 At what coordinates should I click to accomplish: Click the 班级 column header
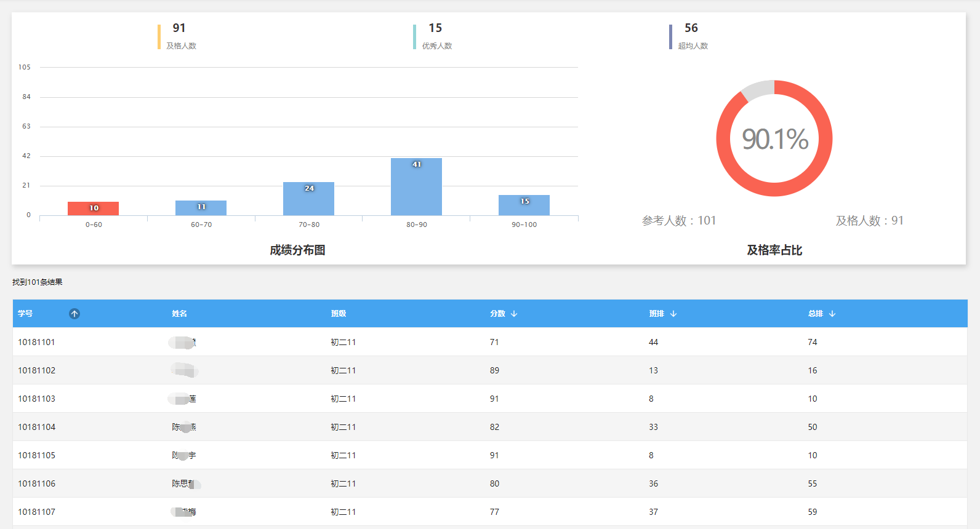[x=339, y=314]
